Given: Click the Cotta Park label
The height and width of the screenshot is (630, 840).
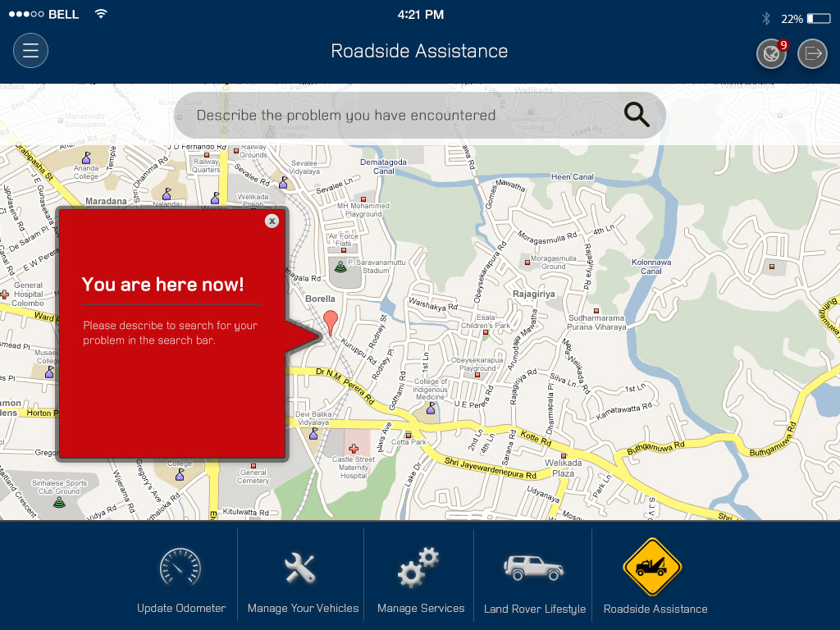Looking at the screenshot, I should pos(409,442).
